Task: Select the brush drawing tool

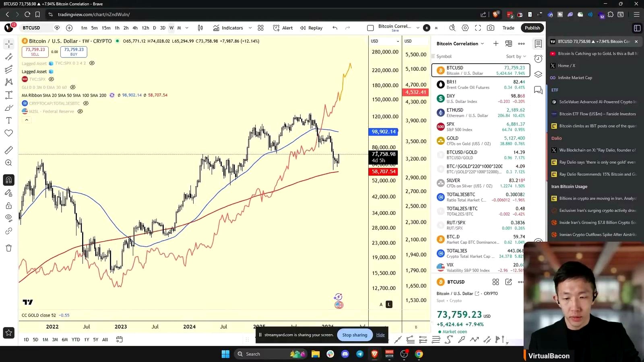Action: tap(9, 108)
